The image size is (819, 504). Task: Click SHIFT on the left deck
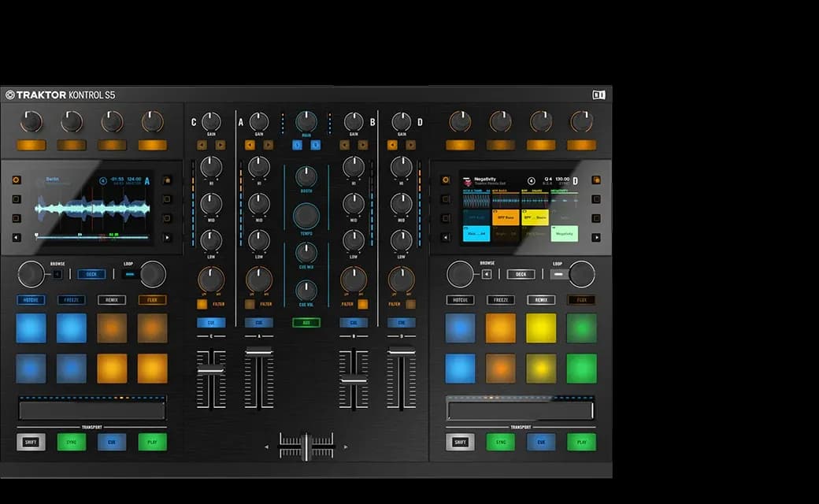pyautogui.click(x=31, y=442)
